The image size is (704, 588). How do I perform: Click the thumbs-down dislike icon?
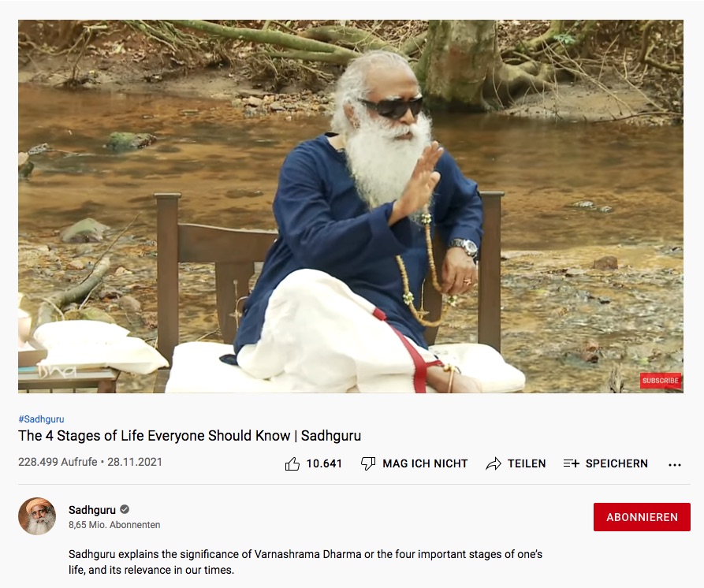(368, 463)
